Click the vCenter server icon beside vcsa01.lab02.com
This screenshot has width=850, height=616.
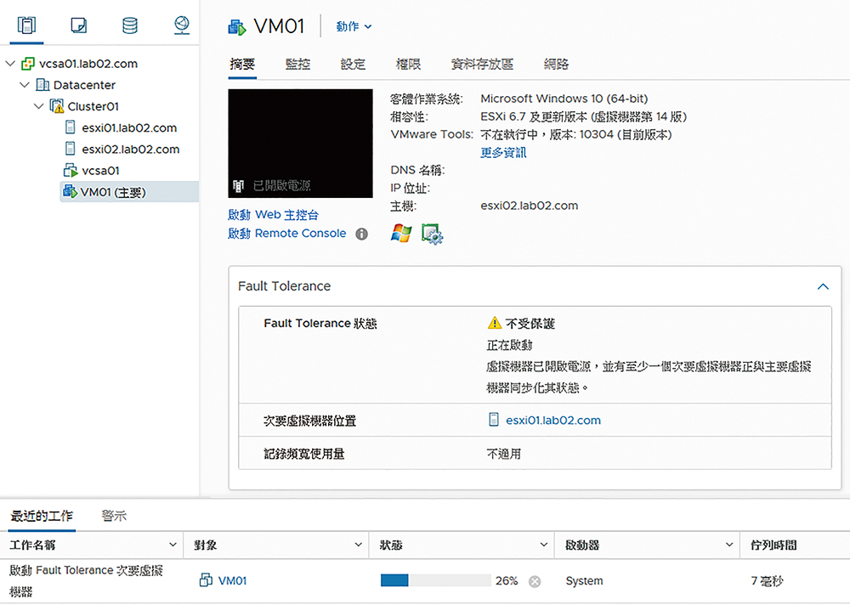28,64
